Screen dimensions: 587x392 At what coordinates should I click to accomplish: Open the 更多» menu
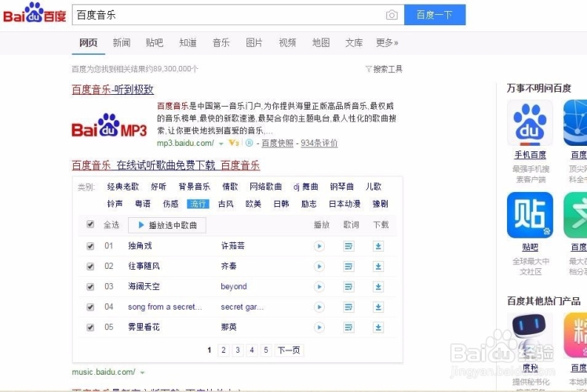pos(387,42)
